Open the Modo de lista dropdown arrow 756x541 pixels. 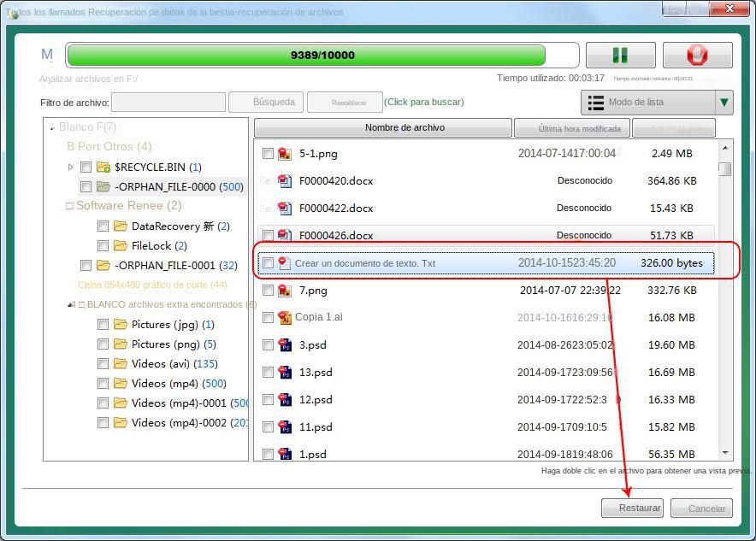tap(724, 103)
